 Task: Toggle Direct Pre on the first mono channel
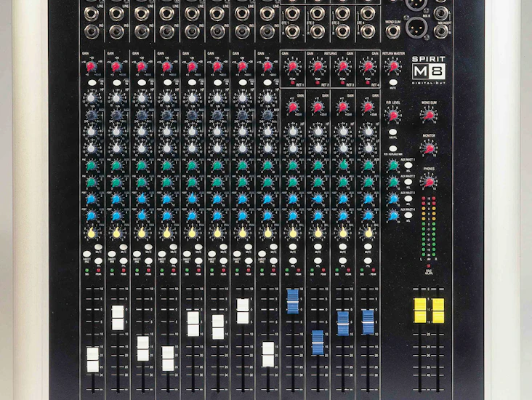pyautogui.click(x=87, y=254)
